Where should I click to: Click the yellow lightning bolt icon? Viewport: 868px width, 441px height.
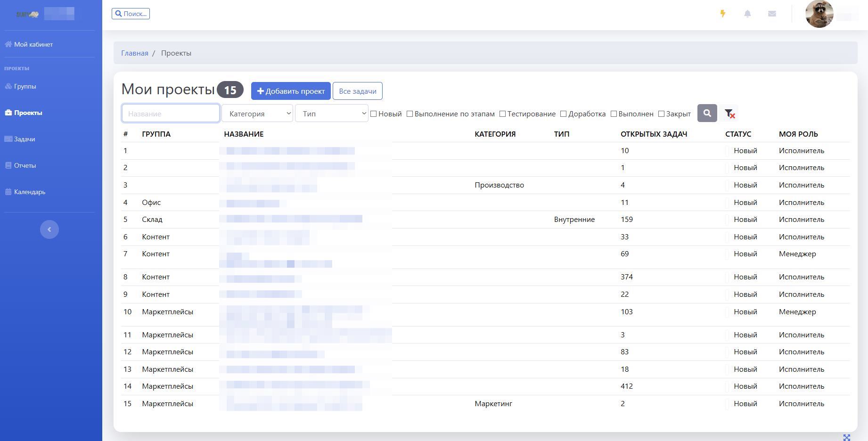pos(722,14)
